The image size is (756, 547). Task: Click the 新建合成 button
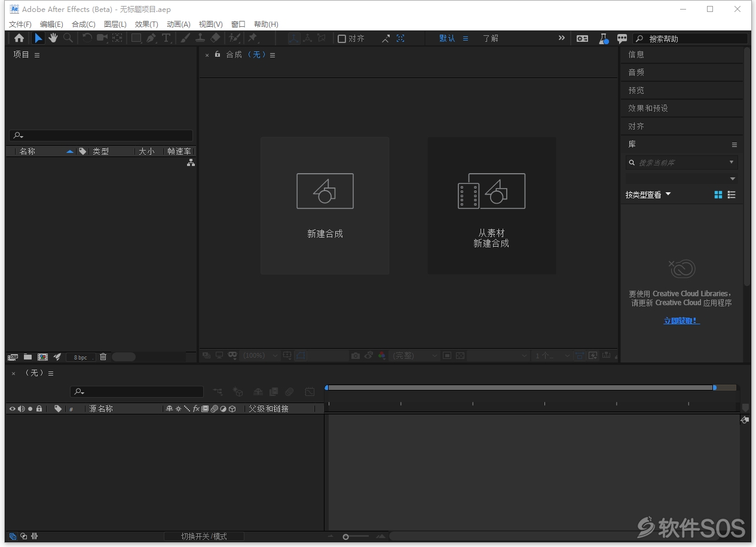(325, 205)
